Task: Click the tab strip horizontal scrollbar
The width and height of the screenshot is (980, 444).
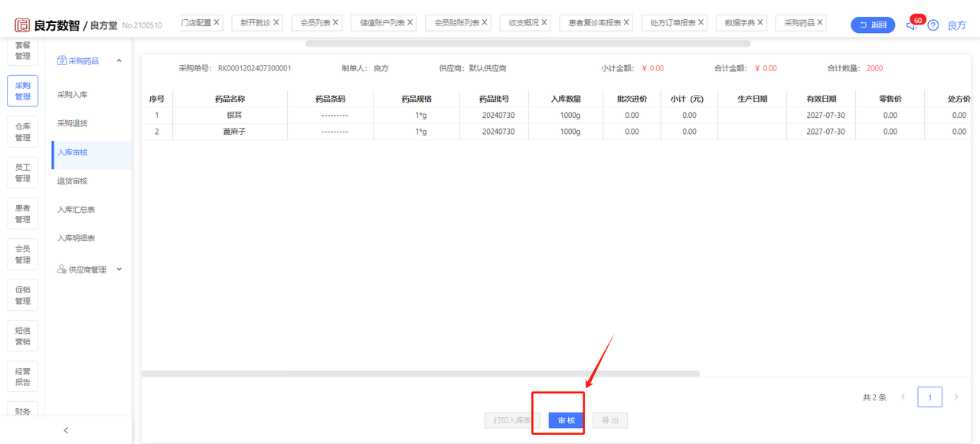Action: [x=528, y=44]
